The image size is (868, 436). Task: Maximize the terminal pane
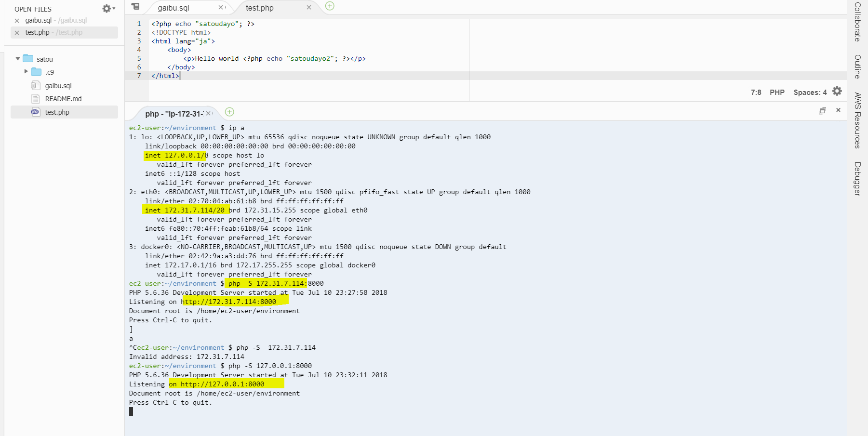(822, 111)
